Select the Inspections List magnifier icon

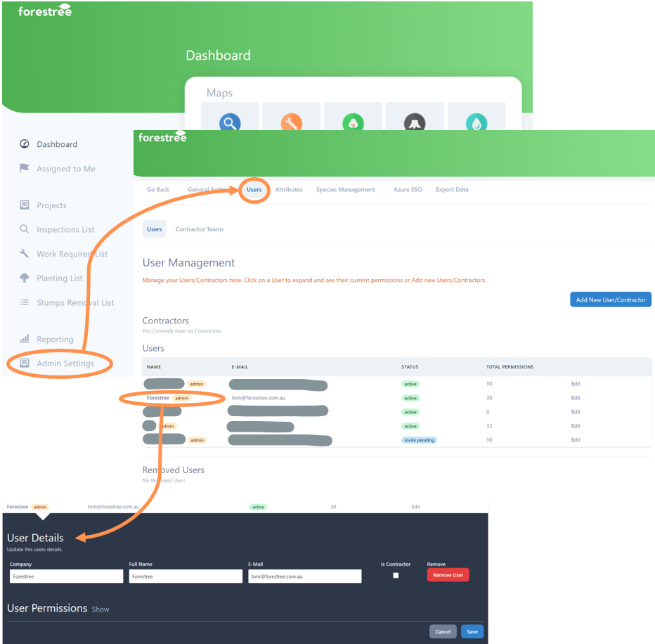click(x=23, y=229)
